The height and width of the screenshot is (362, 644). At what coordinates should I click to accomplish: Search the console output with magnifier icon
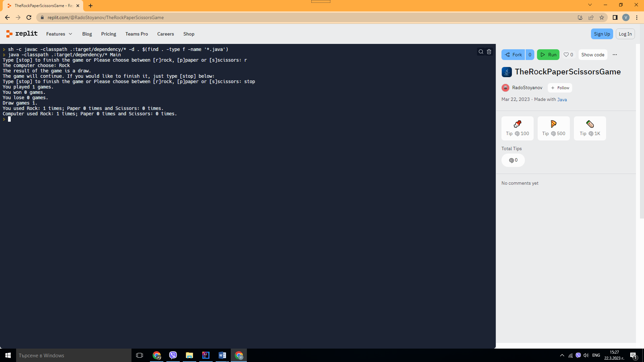481,52
